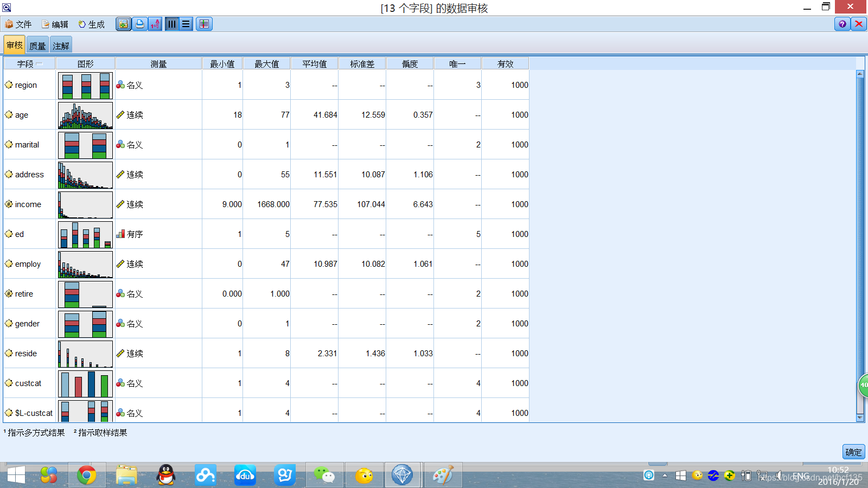Screen dimensions: 868x488
Task: Click the 最小值 column header
Action: [222, 64]
